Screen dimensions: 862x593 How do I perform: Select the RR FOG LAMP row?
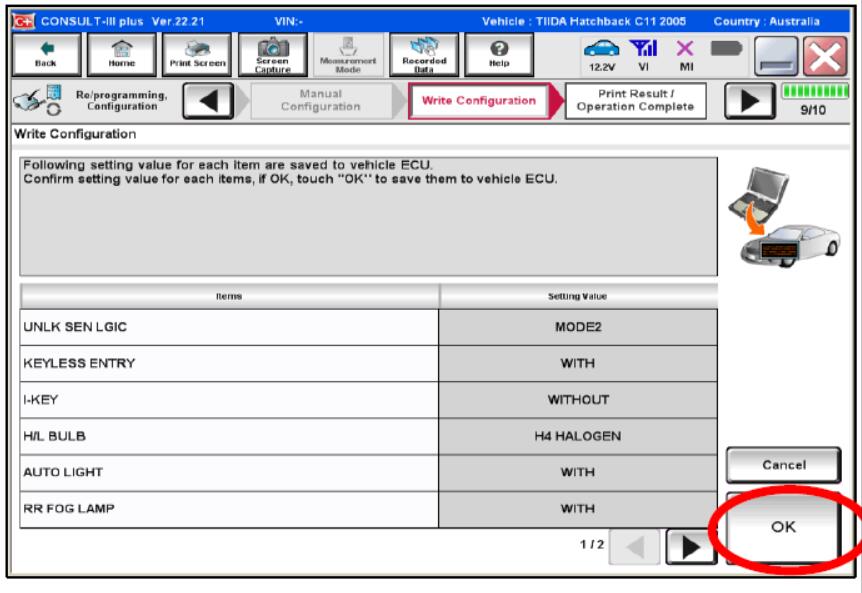tap(368, 508)
